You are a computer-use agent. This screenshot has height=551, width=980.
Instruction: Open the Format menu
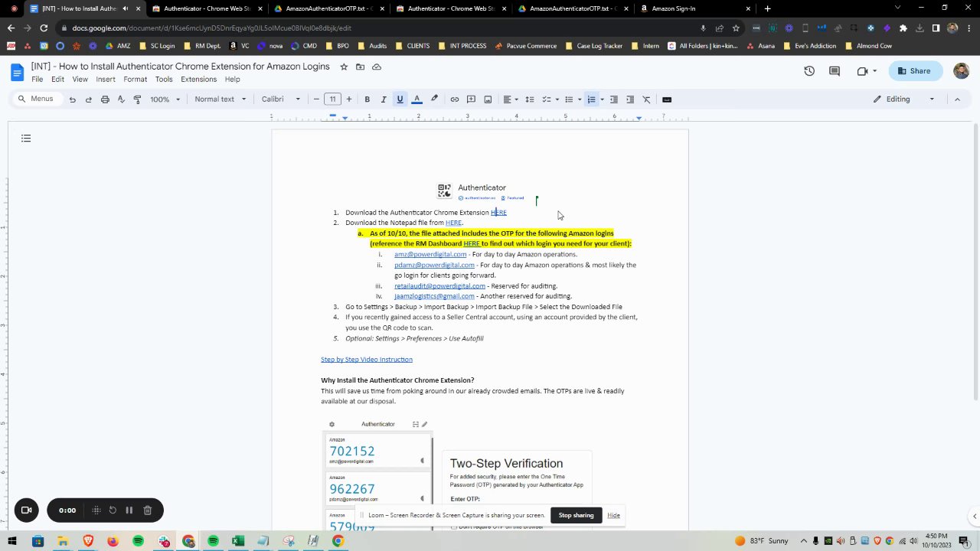(135, 80)
